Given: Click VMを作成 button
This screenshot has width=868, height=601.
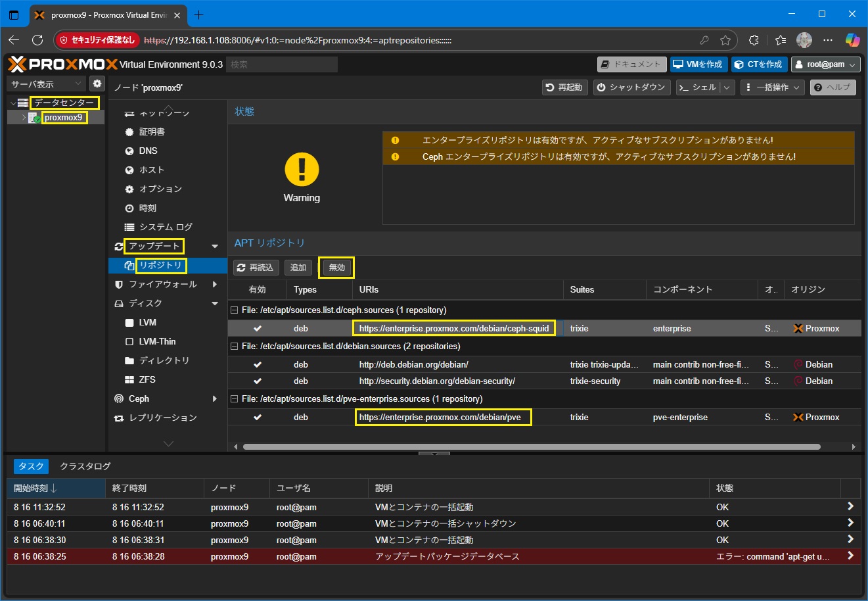Looking at the screenshot, I should 697,64.
